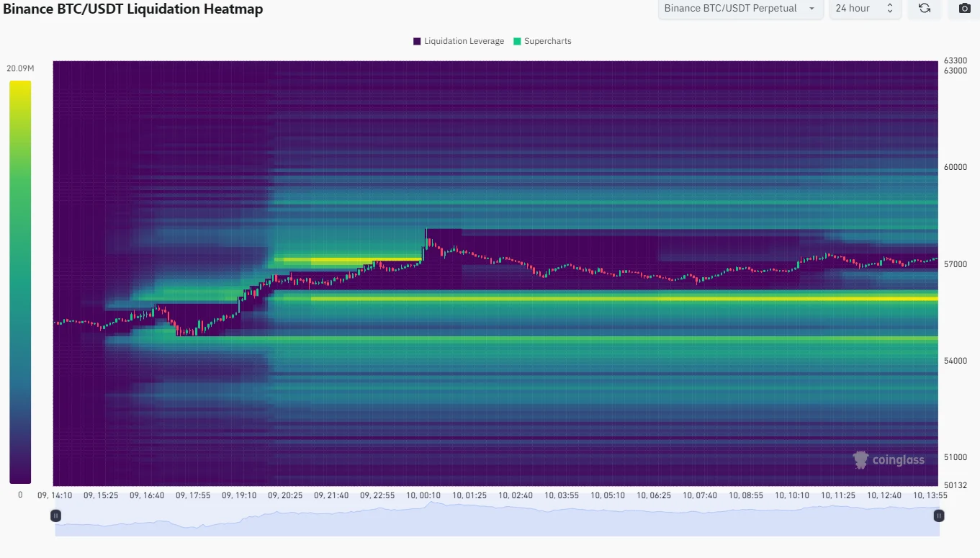The height and width of the screenshot is (558, 980).
Task: Click the caret arrow of the exchange pair dropdown
Action: tap(812, 9)
